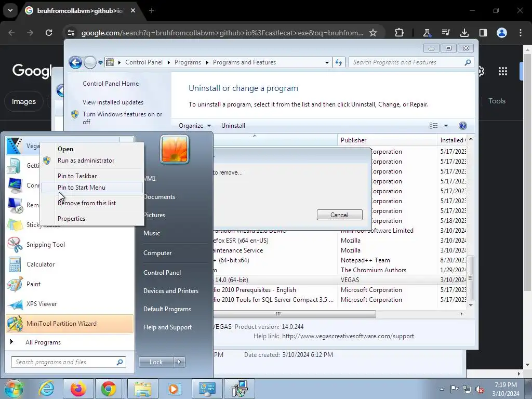532x399 pixels.
Task: Click Chrome profile avatar icon
Action: pos(501,33)
